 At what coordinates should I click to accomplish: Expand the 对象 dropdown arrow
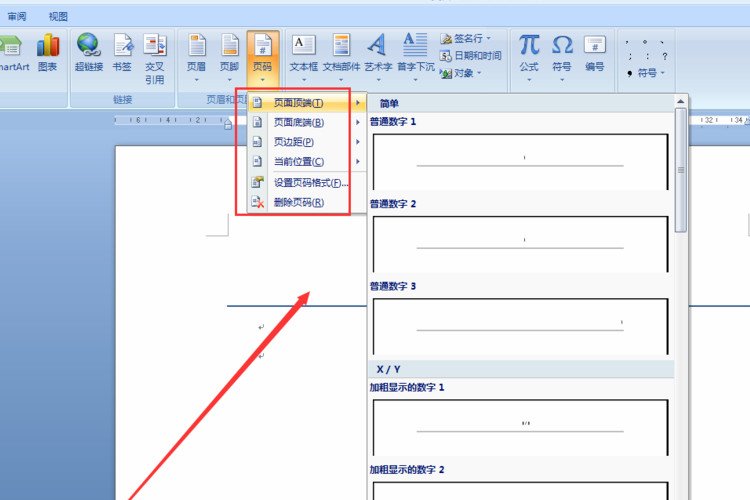click(479, 73)
